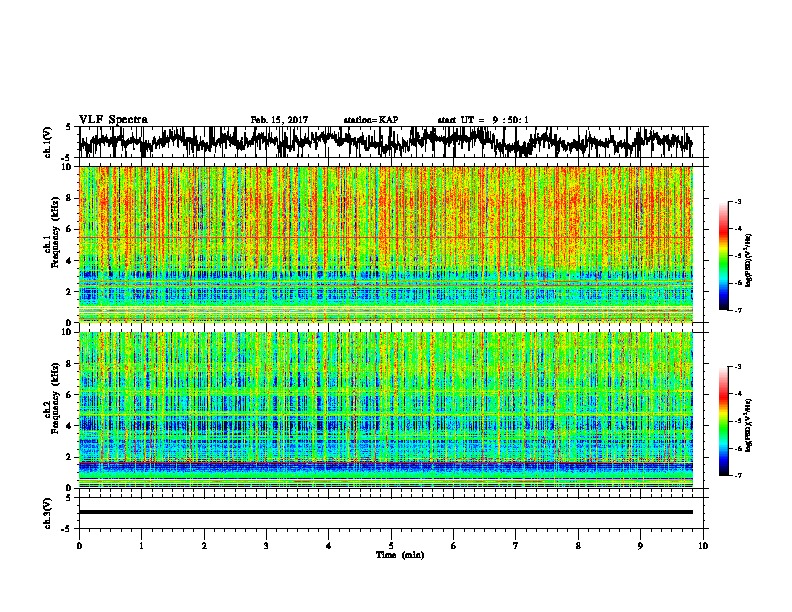The image size is (792, 612).
Task: Click time axis tick label "10"
Action: (703, 546)
